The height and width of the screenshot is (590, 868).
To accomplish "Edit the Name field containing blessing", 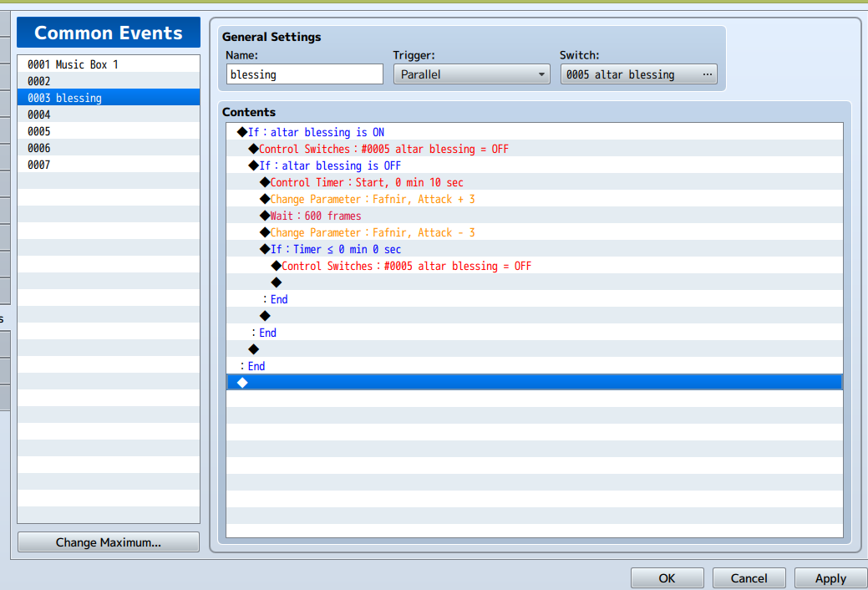I will click(304, 74).
